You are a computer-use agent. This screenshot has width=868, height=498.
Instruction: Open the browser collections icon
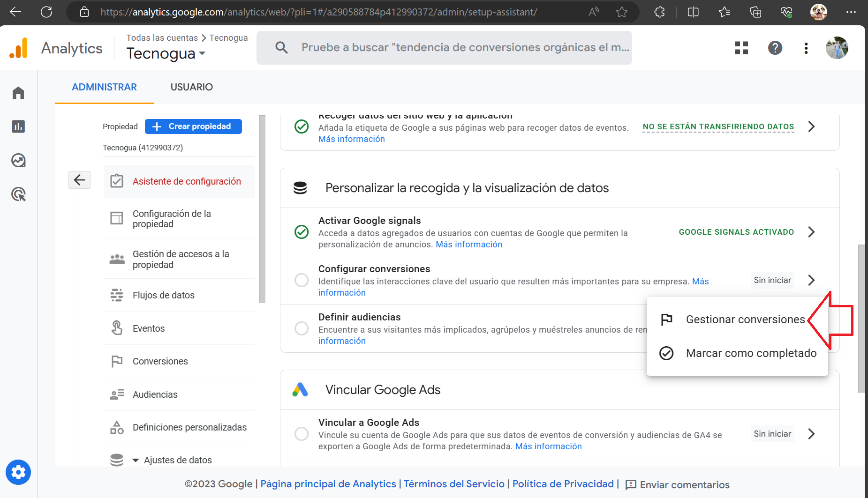pyautogui.click(x=755, y=12)
